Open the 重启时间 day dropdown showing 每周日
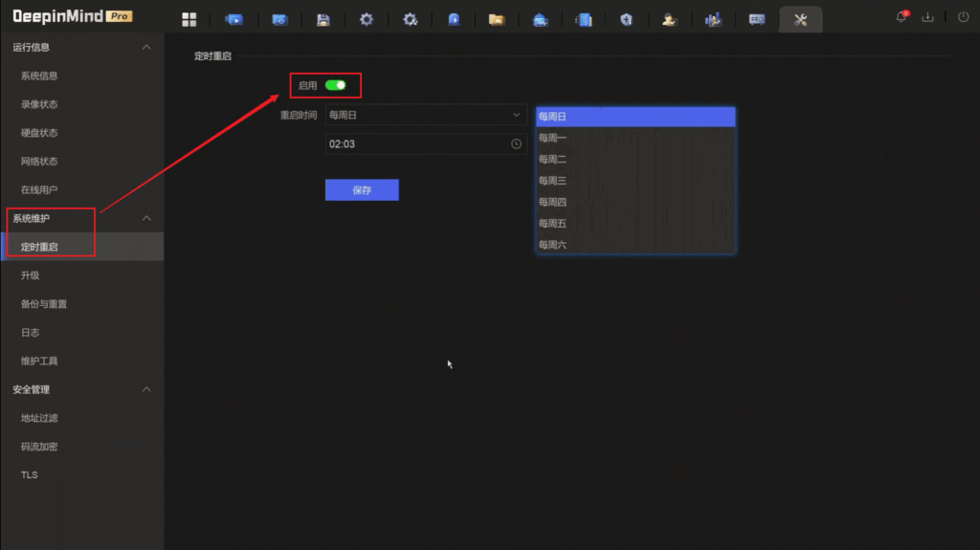The image size is (980, 550). click(x=425, y=115)
